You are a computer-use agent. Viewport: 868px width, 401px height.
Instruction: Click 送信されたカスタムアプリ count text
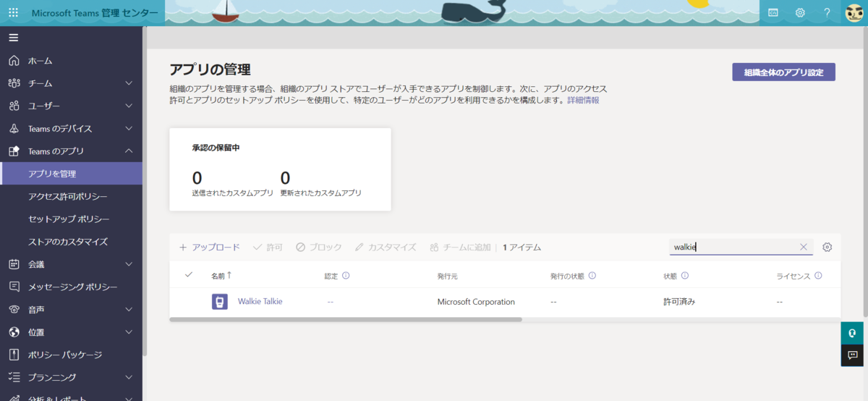[x=232, y=193]
